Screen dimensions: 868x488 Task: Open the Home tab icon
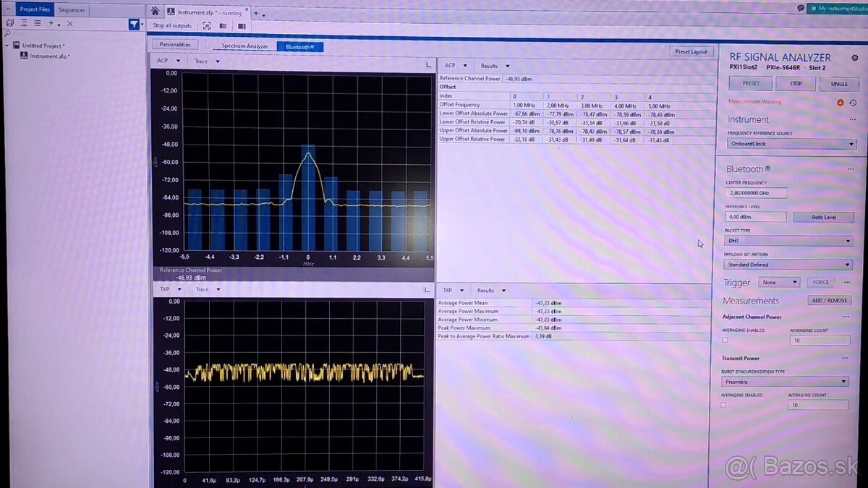click(x=155, y=12)
